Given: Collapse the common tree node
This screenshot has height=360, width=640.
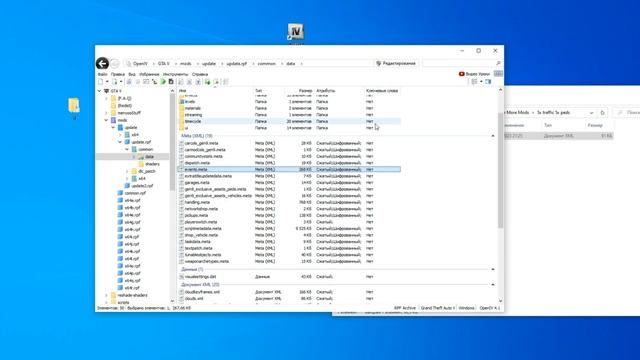Looking at the screenshot, I should click(127, 149).
